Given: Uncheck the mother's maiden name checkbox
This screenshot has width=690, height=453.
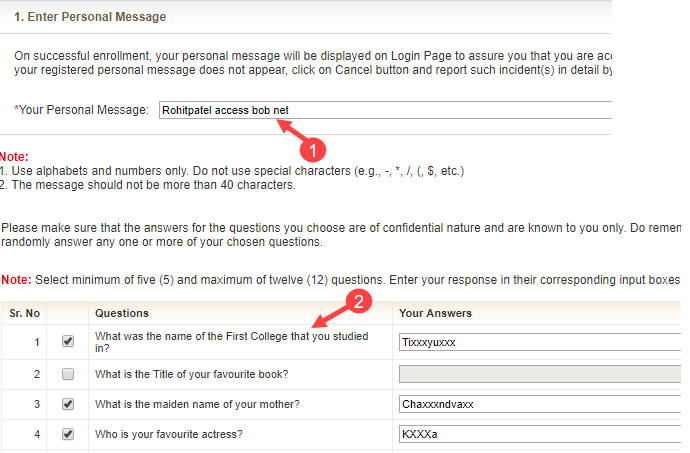Looking at the screenshot, I should 68,404.
